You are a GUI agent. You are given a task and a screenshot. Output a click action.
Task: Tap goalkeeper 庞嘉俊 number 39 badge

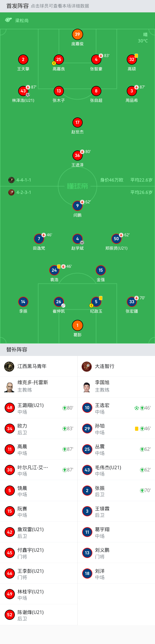(x=77, y=35)
